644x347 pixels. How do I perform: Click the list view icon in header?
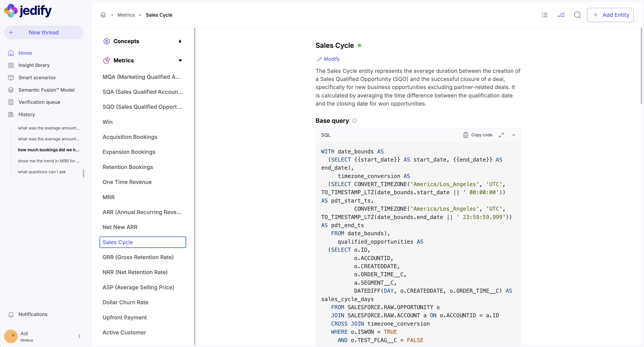point(545,15)
